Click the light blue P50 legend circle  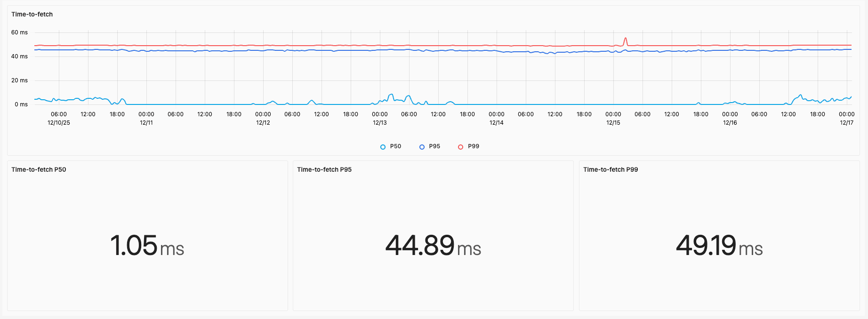[383, 147]
